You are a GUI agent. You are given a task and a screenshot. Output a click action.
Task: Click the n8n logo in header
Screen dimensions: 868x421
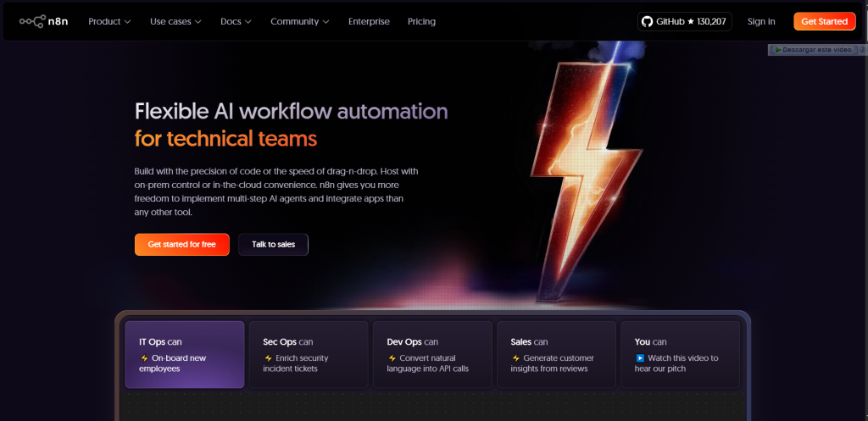pos(44,21)
